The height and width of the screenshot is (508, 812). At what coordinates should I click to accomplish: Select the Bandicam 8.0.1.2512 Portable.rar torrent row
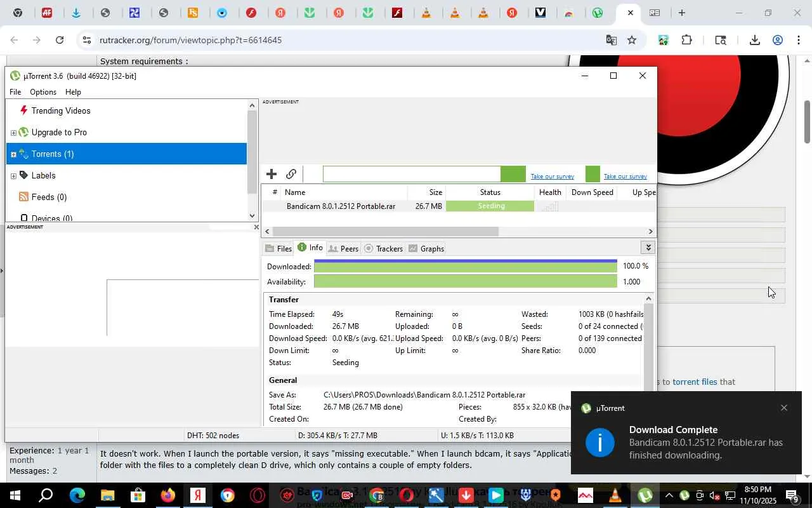click(x=458, y=206)
